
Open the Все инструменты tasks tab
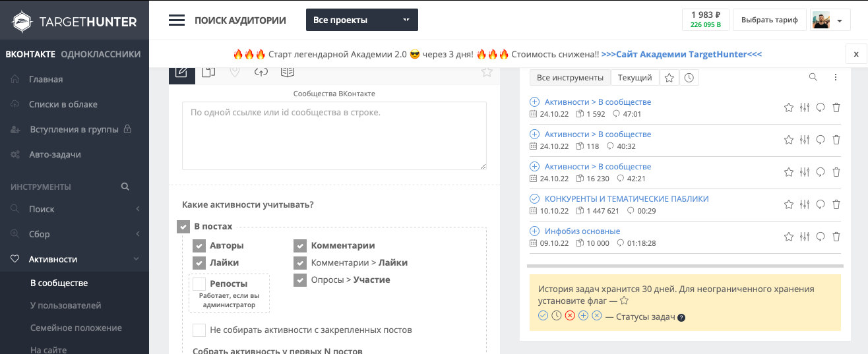pos(570,78)
